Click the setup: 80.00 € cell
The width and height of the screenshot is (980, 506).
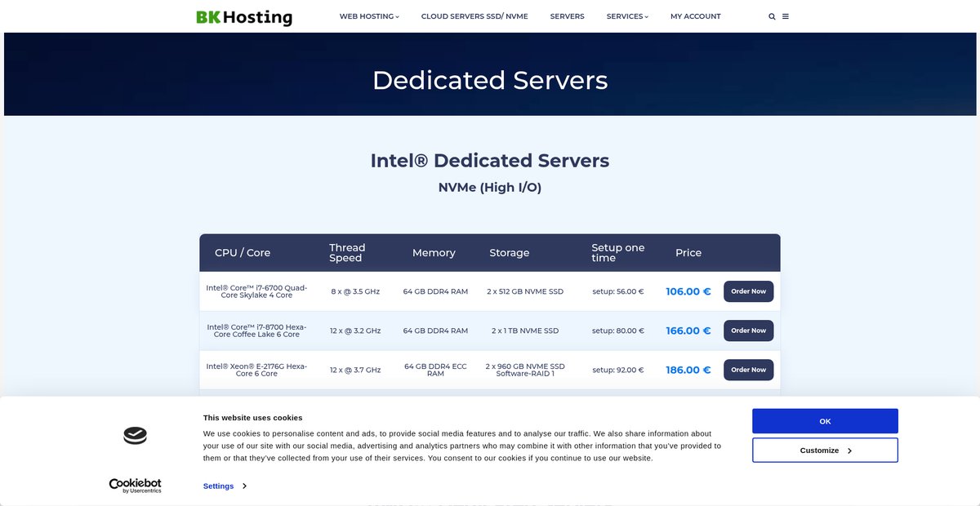(x=618, y=331)
